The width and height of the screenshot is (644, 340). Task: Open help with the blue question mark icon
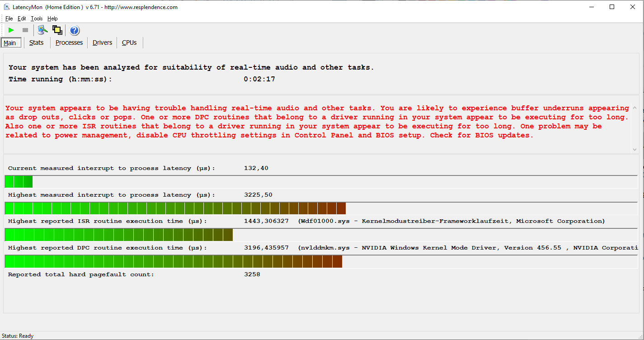pyautogui.click(x=75, y=30)
